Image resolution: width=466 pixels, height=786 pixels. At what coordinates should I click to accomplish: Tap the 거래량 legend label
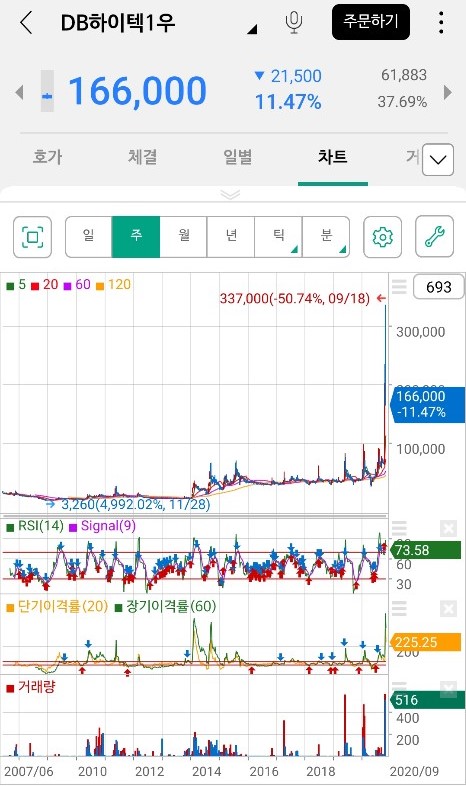pyautogui.click(x=31, y=687)
